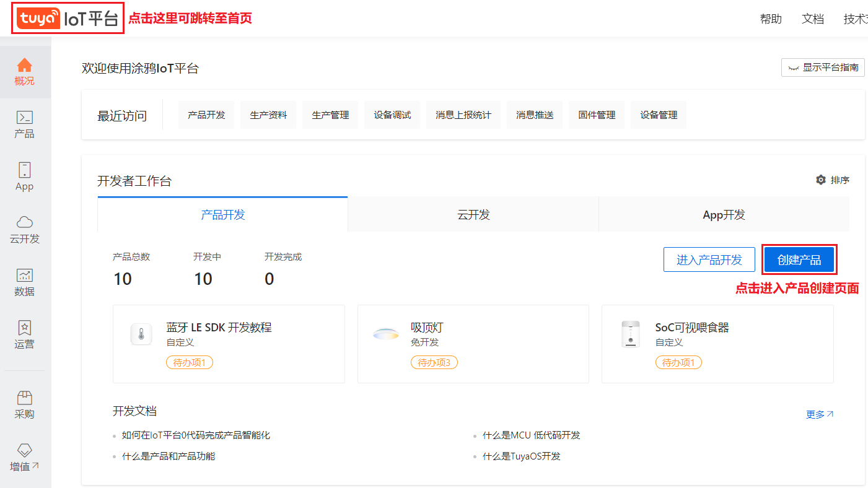
Task: Switch to the 产品开发 workbench tab
Action: (x=223, y=215)
